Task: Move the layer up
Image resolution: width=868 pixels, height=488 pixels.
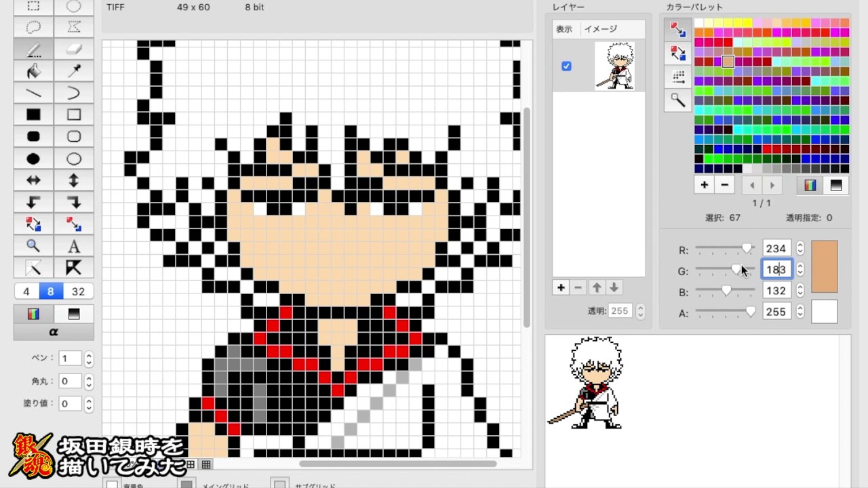Action: [597, 287]
